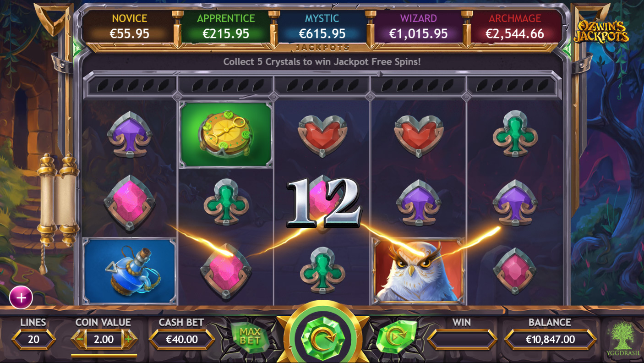The height and width of the screenshot is (363, 644).
Task: Click the golden spellbook symbol
Action: pos(226,134)
